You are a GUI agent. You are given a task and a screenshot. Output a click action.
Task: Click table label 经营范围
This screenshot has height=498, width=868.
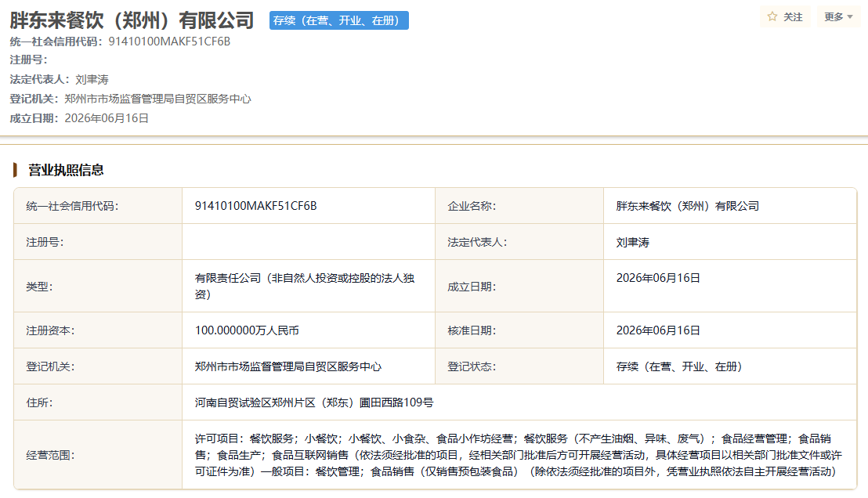(50, 455)
